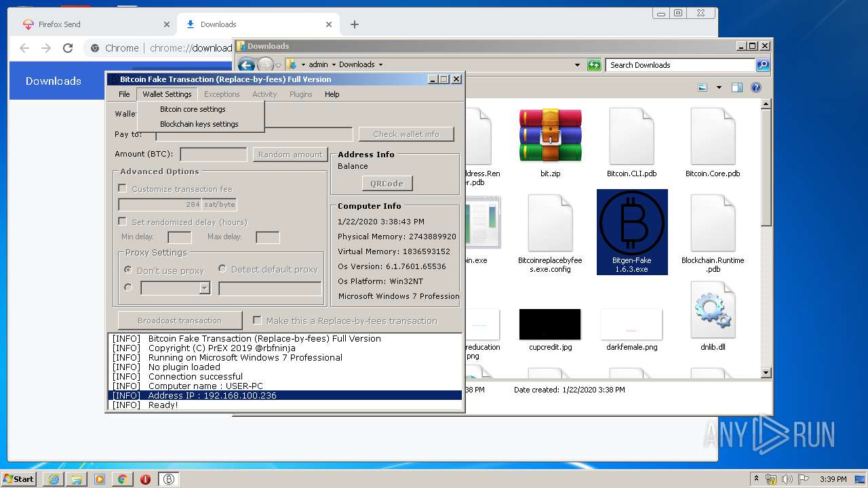Click the Explorer vertical scrollbar down arrow
The width and height of the screenshot is (868, 488).
(766, 372)
